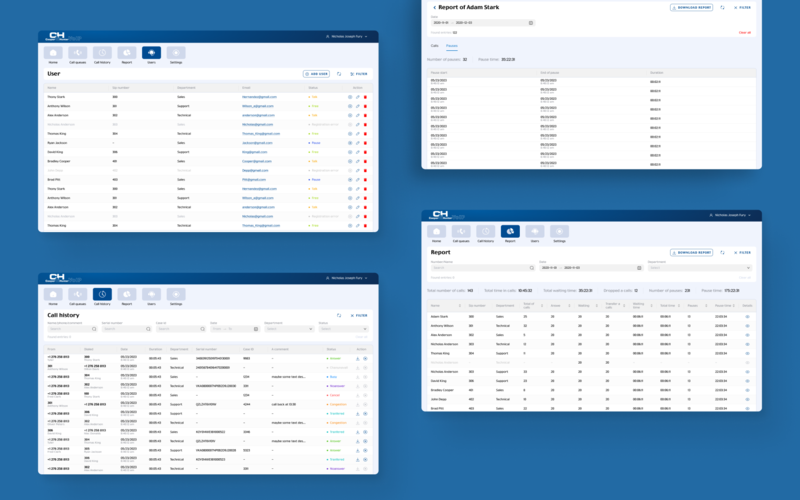Click the refresh icon in Report of Adam Stark
The image size is (800, 500).
[722, 8]
